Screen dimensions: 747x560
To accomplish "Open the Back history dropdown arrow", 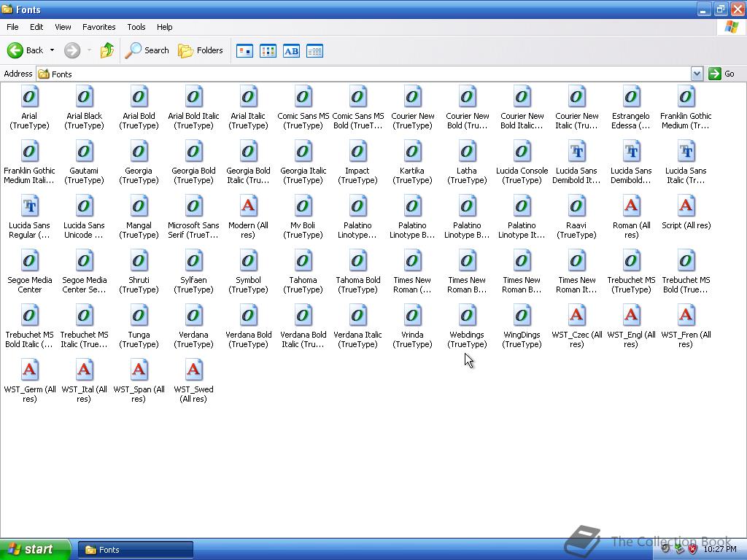I will [x=52, y=50].
